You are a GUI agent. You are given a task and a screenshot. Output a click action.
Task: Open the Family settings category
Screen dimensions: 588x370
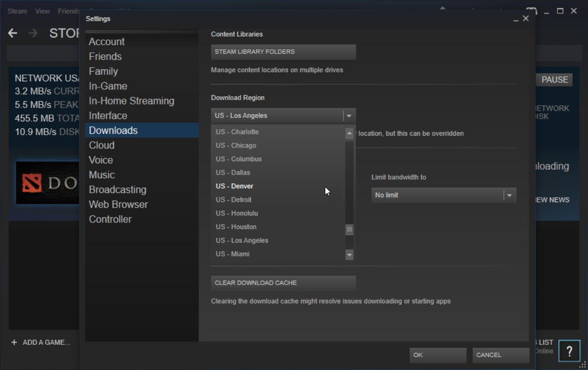142,71
